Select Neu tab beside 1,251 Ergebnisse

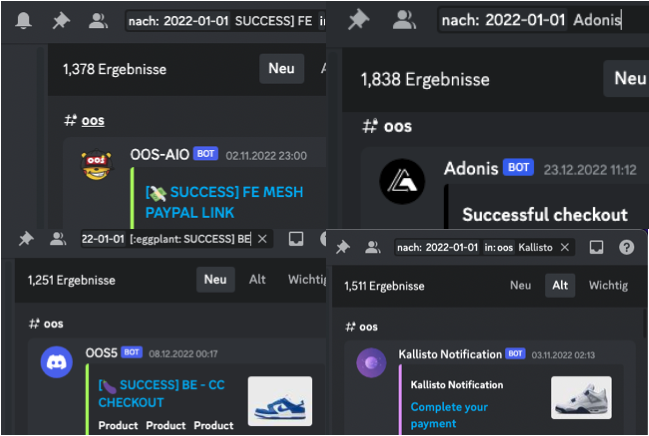[215, 279]
